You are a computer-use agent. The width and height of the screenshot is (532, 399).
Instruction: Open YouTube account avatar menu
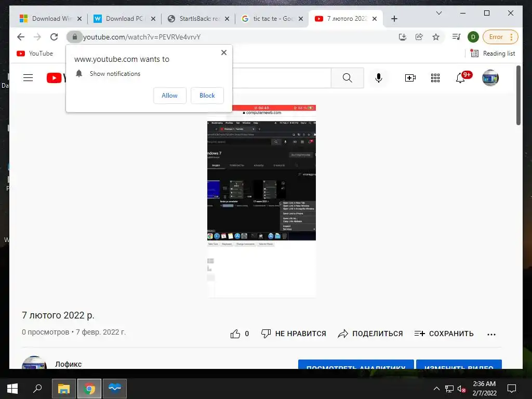pyautogui.click(x=490, y=78)
